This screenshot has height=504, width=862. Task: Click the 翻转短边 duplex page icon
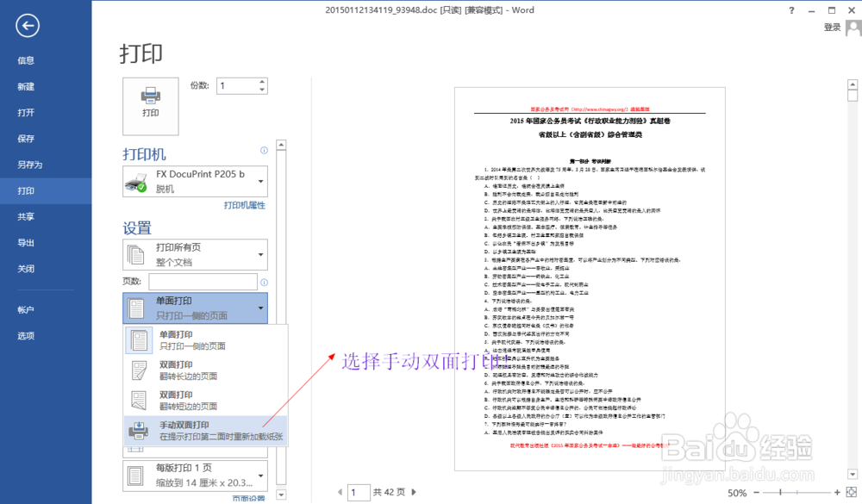tap(139, 401)
